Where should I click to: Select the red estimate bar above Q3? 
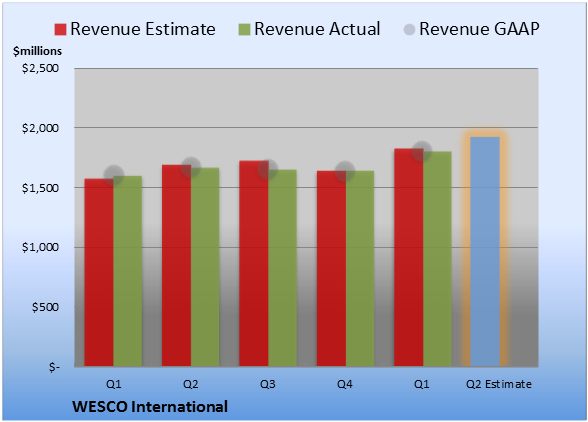pyautogui.click(x=254, y=263)
